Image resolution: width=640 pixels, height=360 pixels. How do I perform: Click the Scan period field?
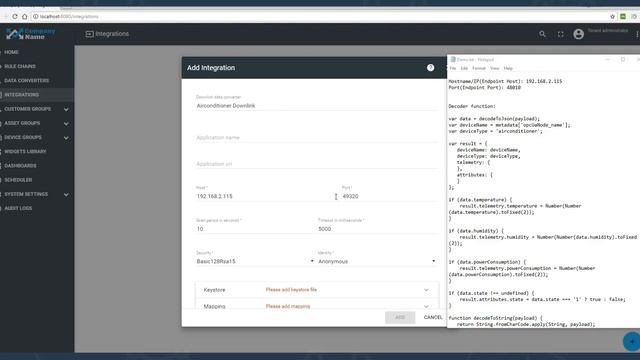point(255,229)
